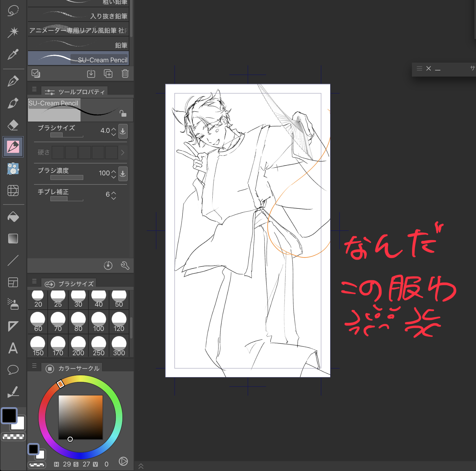Choose the SU-Cream Pencil brush

78,59
